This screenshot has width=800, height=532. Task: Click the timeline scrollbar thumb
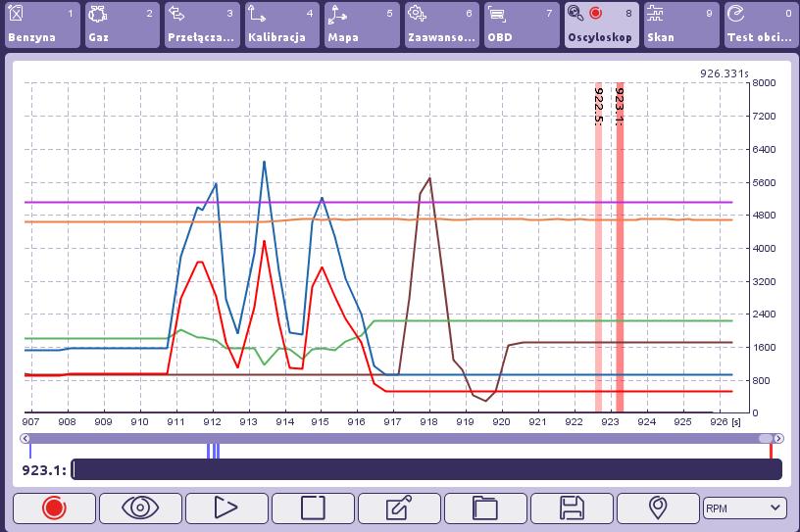[x=766, y=439]
